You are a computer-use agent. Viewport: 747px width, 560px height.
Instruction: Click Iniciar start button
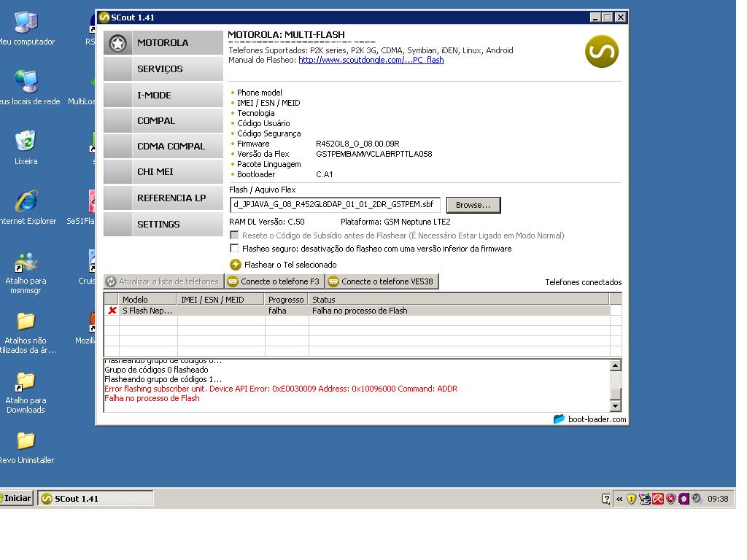point(17,498)
